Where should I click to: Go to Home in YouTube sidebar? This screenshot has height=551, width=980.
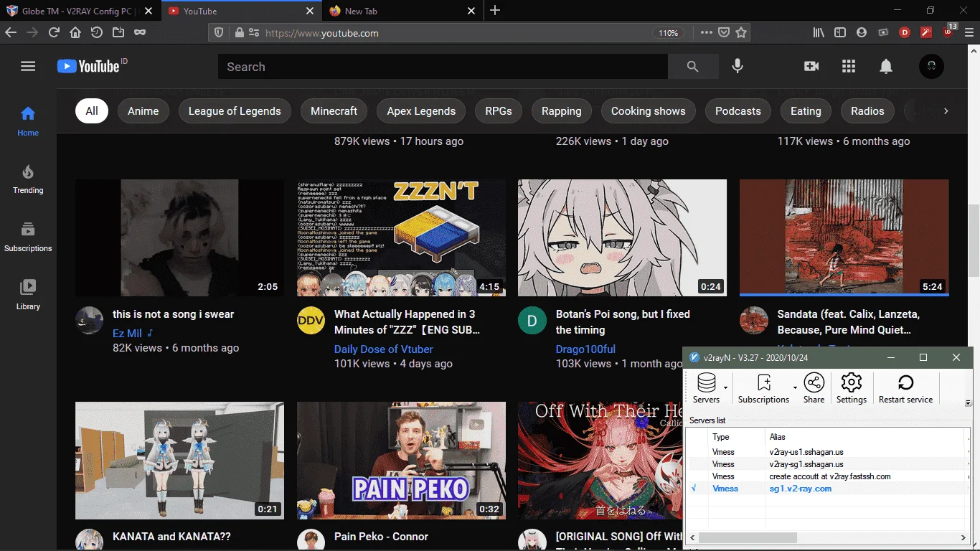click(x=28, y=121)
